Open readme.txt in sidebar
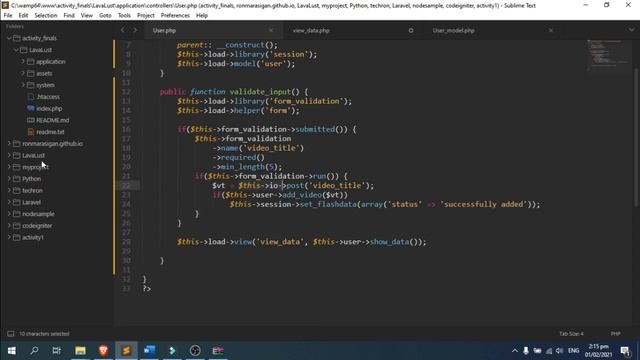Screen dimensions: 640x360 (x=50, y=132)
